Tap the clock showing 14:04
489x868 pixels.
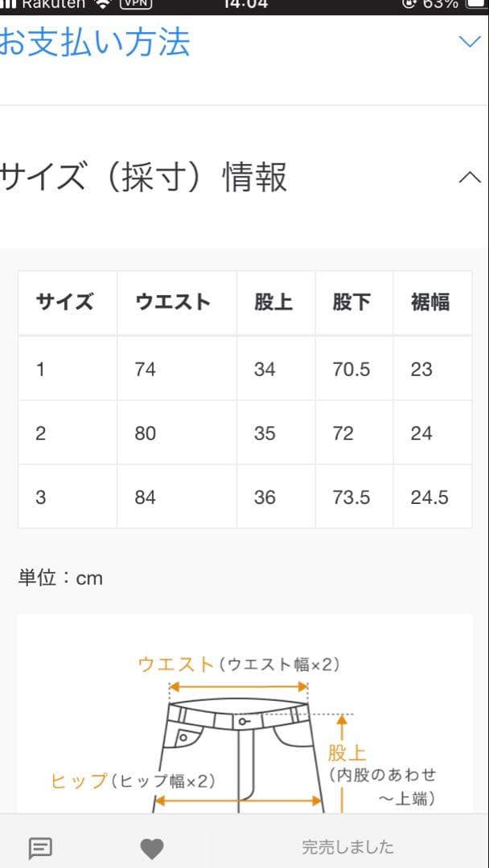pos(244,6)
